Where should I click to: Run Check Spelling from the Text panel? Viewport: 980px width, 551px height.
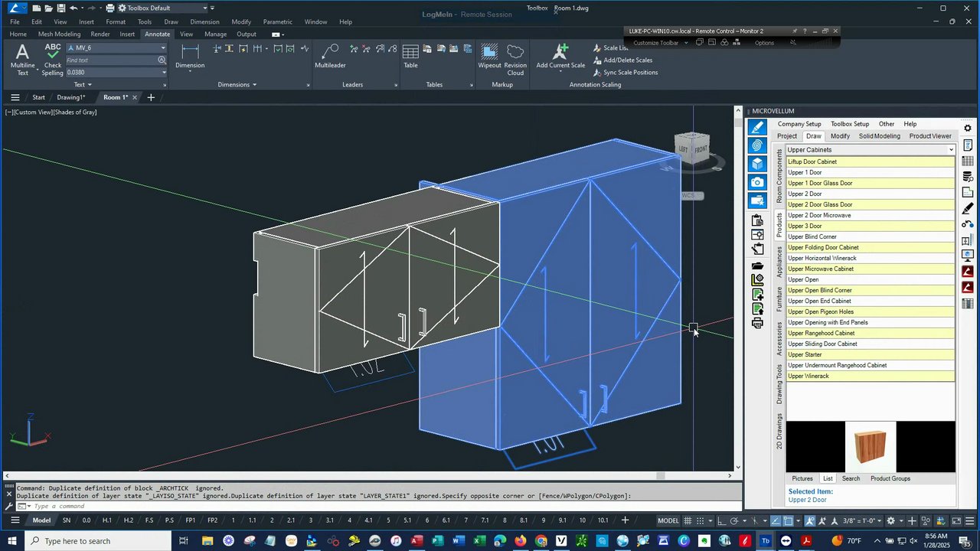click(x=52, y=59)
